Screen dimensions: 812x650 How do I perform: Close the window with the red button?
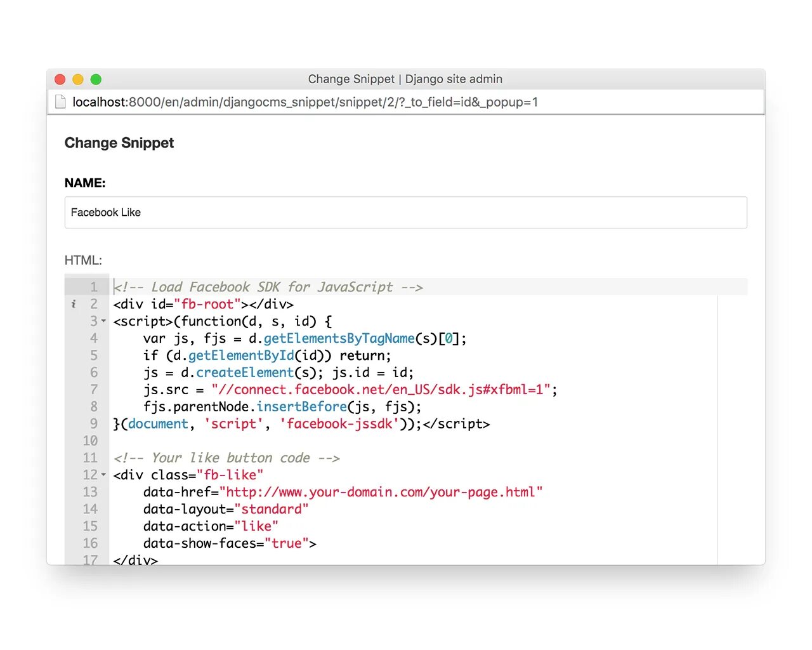60,79
